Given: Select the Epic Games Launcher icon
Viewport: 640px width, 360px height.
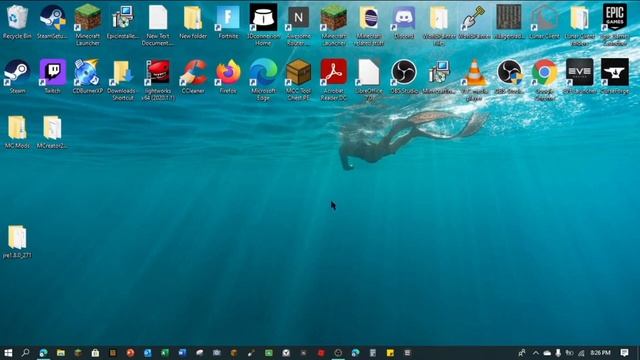Looking at the screenshot, I should tap(615, 18).
